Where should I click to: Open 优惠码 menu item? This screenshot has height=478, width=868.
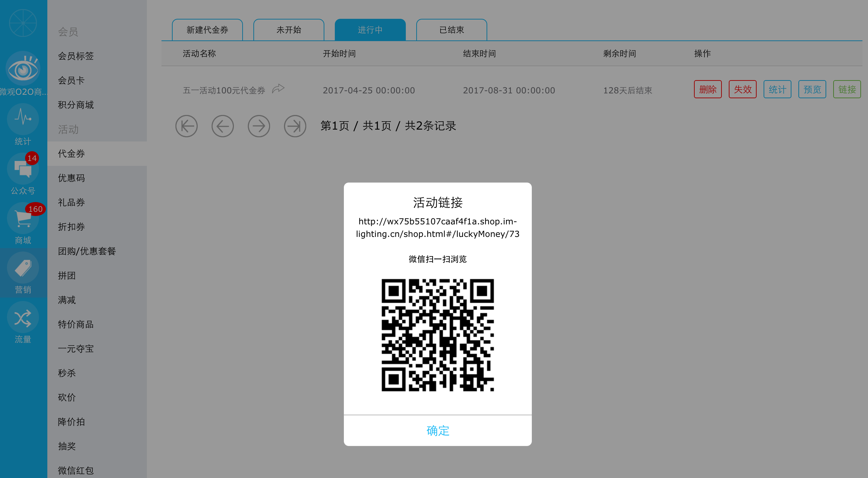pyautogui.click(x=97, y=178)
